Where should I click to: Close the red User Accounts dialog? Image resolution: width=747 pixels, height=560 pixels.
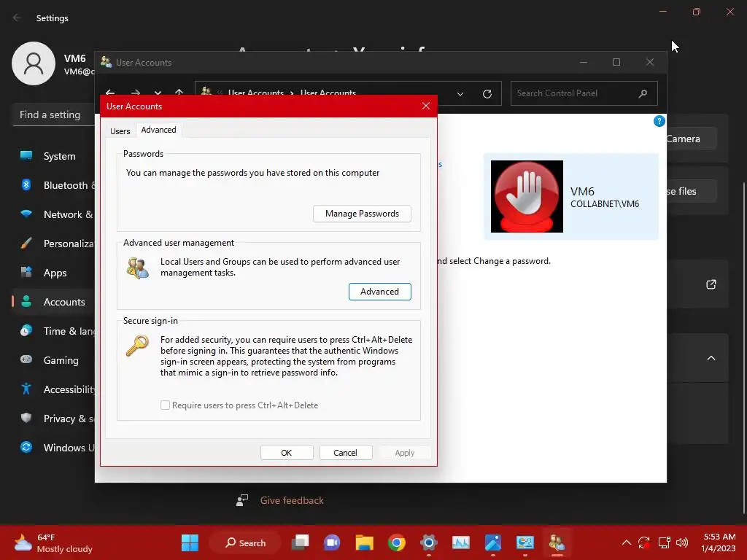click(x=426, y=106)
